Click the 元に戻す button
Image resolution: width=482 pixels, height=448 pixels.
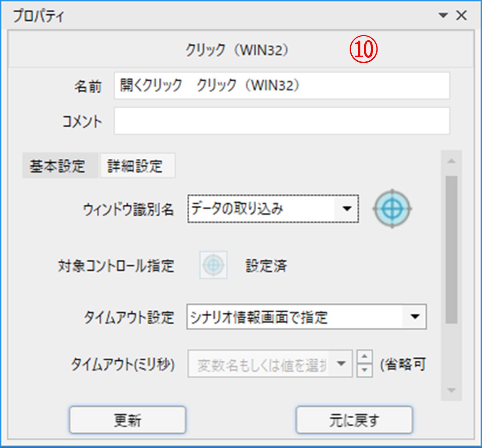(x=354, y=420)
